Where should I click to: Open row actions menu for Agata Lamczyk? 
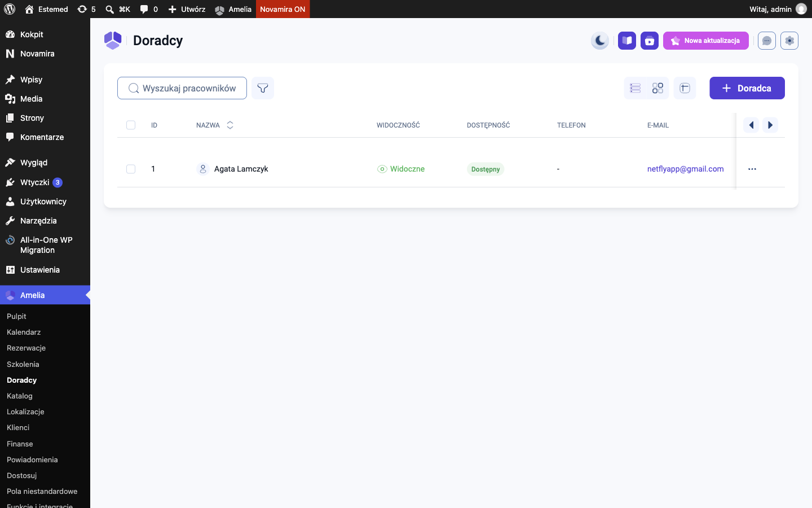coord(752,169)
